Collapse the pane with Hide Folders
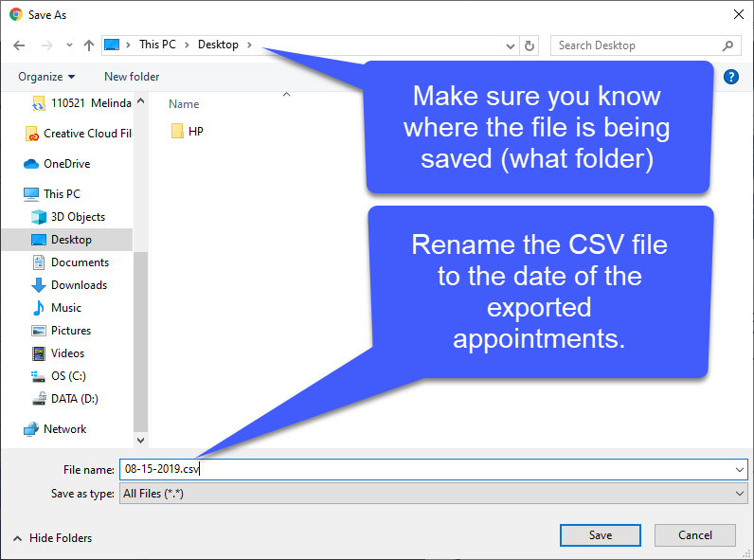754x560 pixels. [x=52, y=538]
